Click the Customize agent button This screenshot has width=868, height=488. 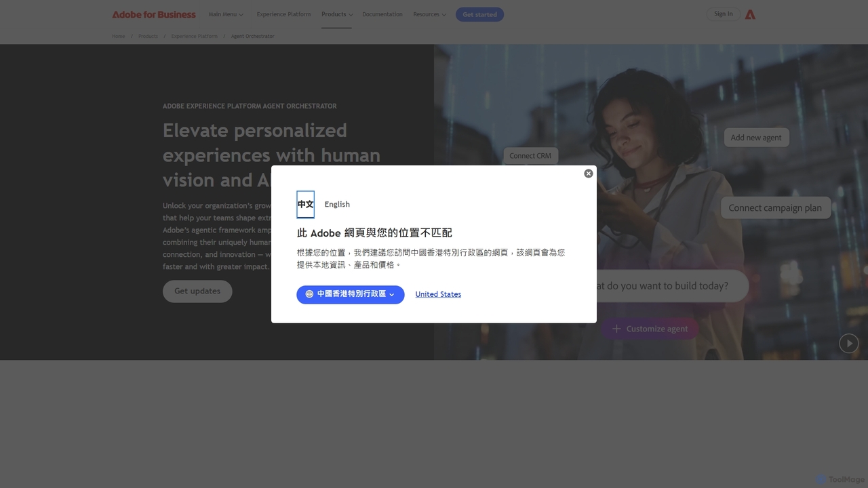tap(650, 329)
